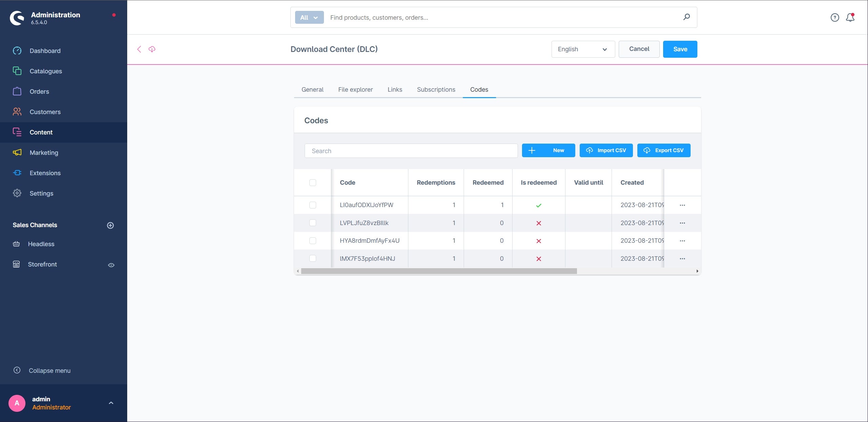Screen dimensions: 868x422
Task: Expand the admin user menu chevron
Action: coord(111,403)
